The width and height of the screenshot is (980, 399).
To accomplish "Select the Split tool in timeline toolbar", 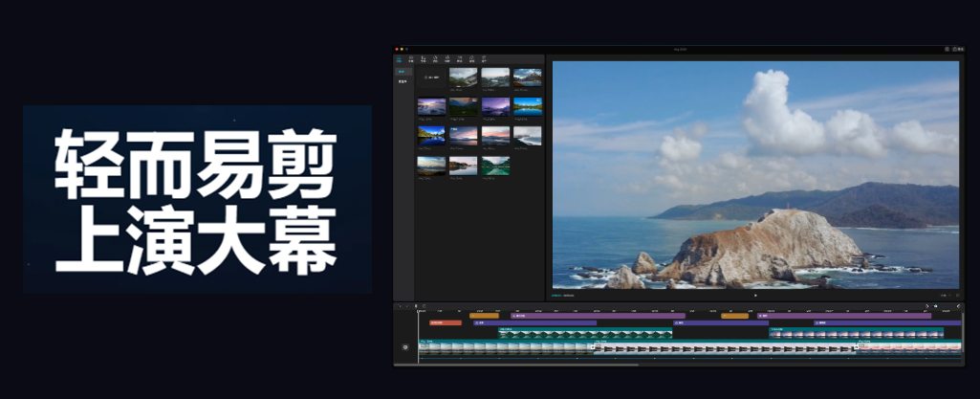I will (416, 306).
